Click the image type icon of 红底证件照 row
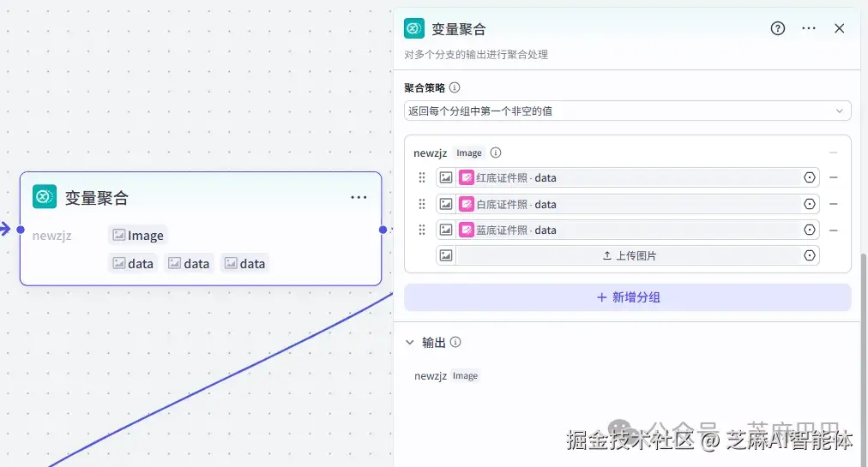 tap(446, 177)
